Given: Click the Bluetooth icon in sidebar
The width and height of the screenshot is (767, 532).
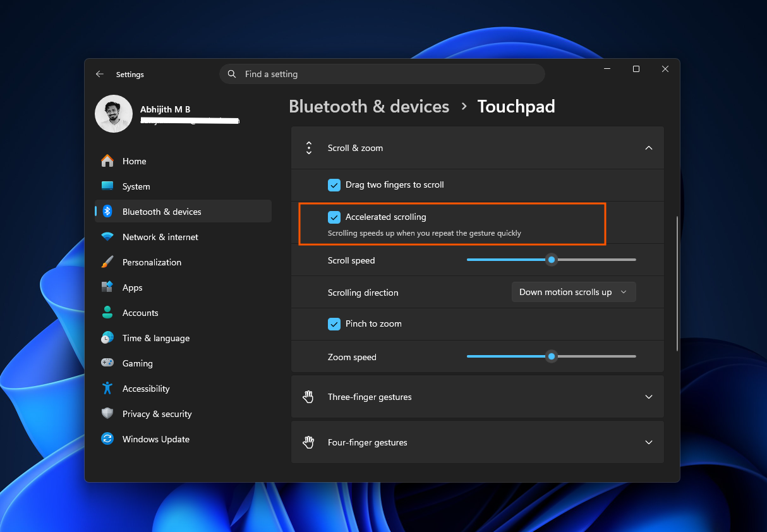Looking at the screenshot, I should (x=107, y=212).
